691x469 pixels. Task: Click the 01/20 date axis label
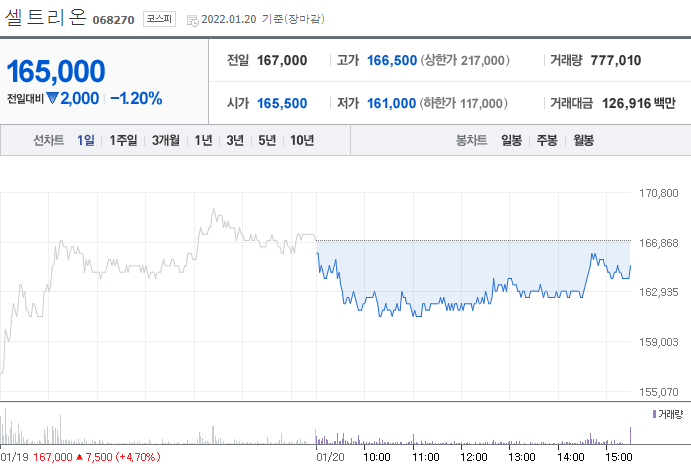330,458
